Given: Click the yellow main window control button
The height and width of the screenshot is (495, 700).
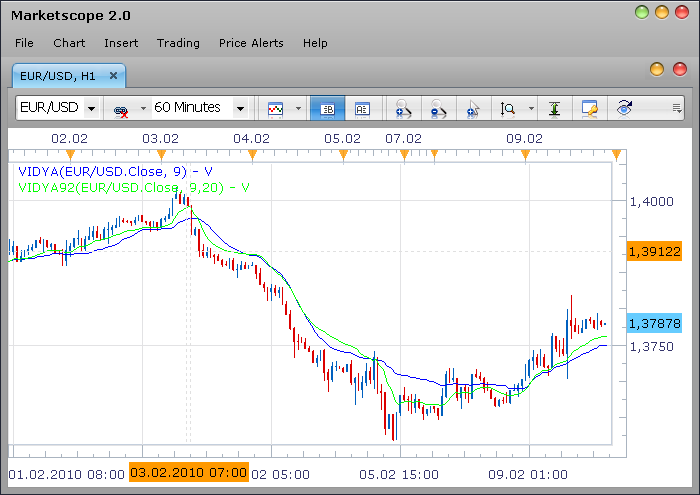Looking at the screenshot, I should 662,12.
